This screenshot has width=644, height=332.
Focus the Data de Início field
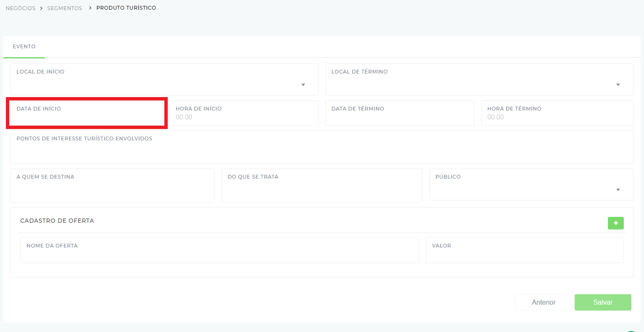pyautogui.click(x=87, y=113)
